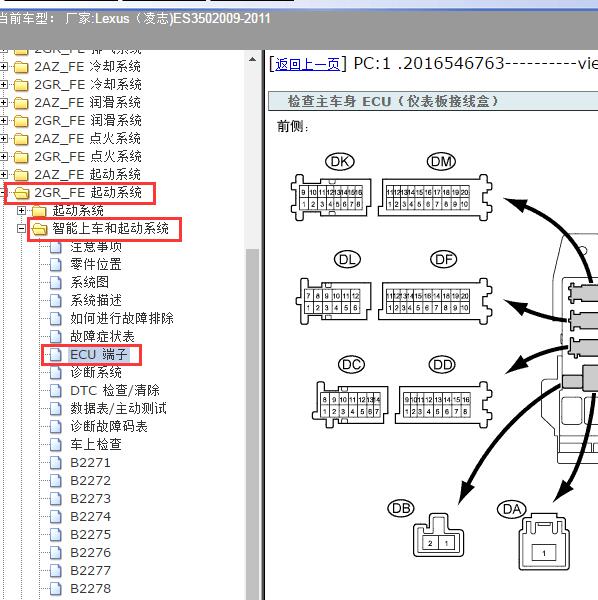Click document icon beside B2273
This screenshot has width=598, height=600.
tap(56, 499)
